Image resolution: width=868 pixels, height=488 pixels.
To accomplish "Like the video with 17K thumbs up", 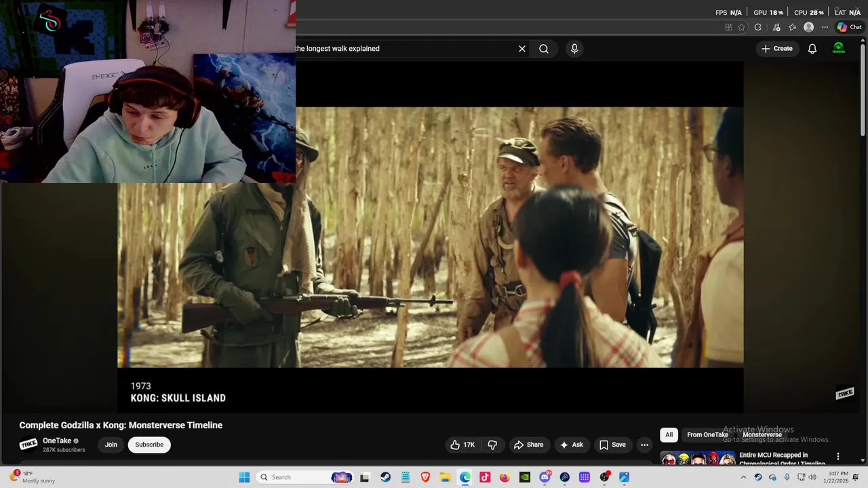I will click(x=462, y=445).
